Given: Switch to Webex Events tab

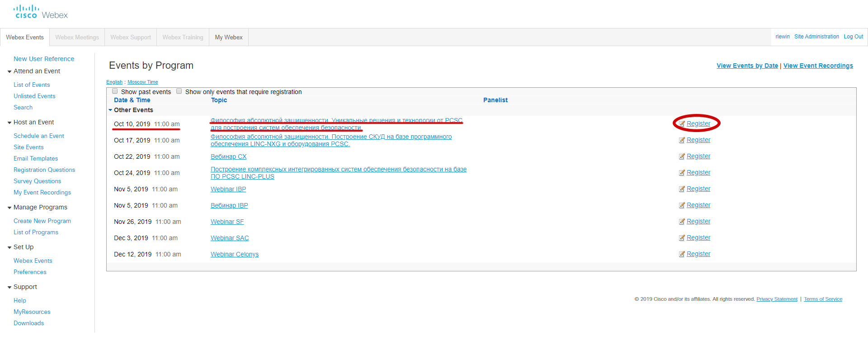Looking at the screenshot, I should pos(25,37).
